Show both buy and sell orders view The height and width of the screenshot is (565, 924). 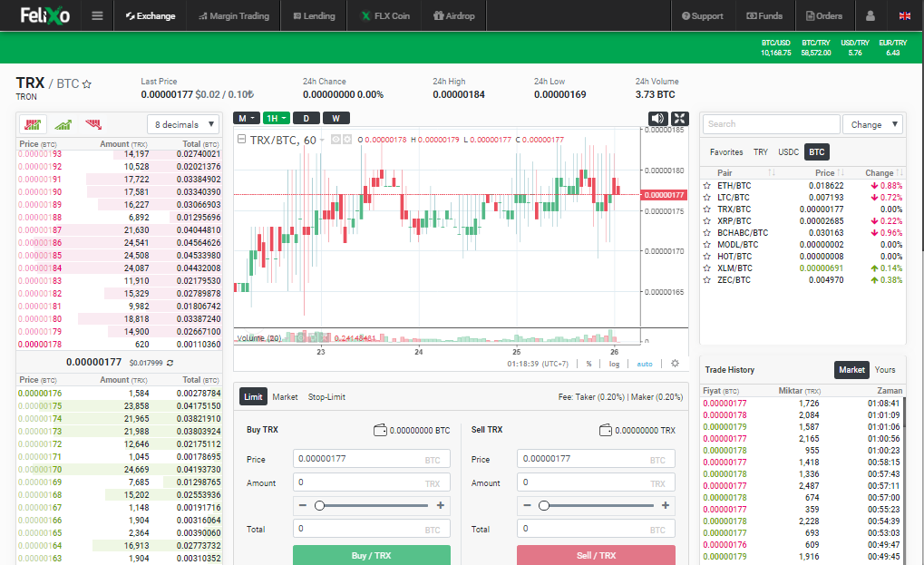click(x=33, y=124)
